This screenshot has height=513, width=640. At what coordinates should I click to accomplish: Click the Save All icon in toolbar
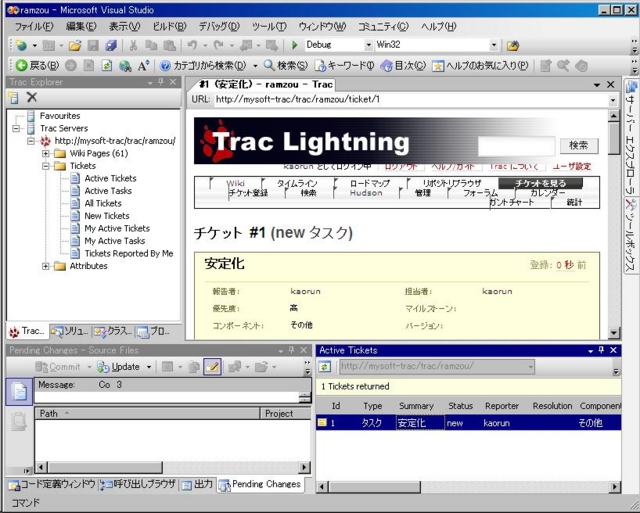pos(111,45)
